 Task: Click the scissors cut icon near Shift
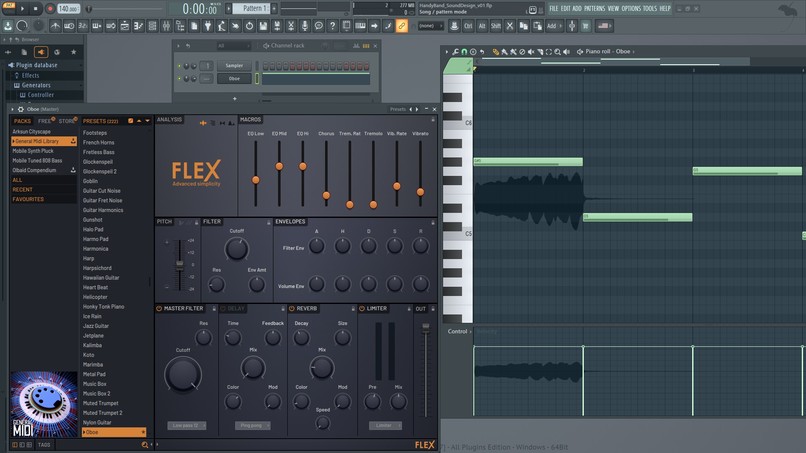[509, 26]
